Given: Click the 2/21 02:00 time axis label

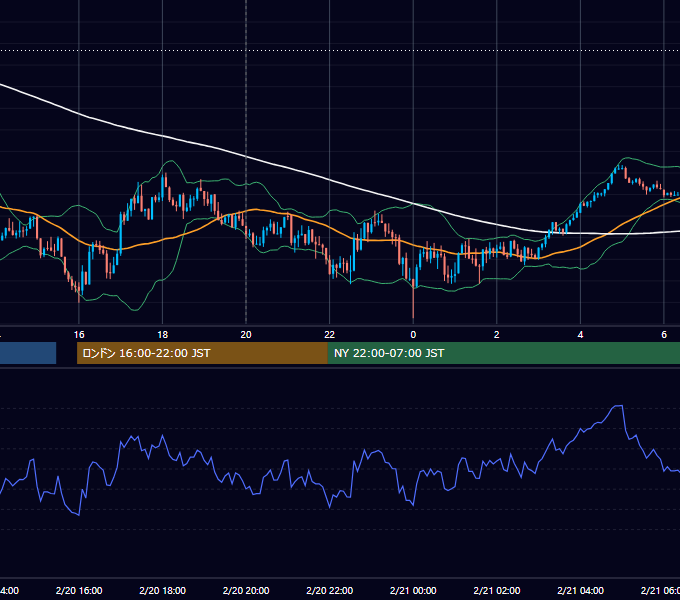Looking at the screenshot, I should pos(497,590).
